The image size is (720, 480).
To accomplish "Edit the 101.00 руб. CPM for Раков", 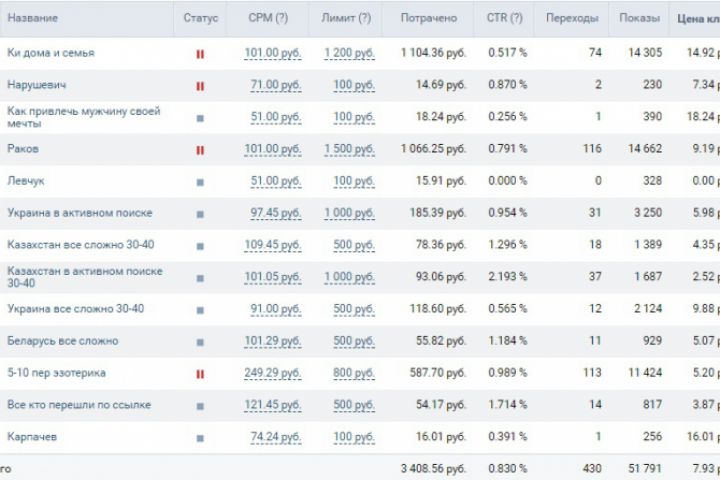I will (x=273, y=150).
